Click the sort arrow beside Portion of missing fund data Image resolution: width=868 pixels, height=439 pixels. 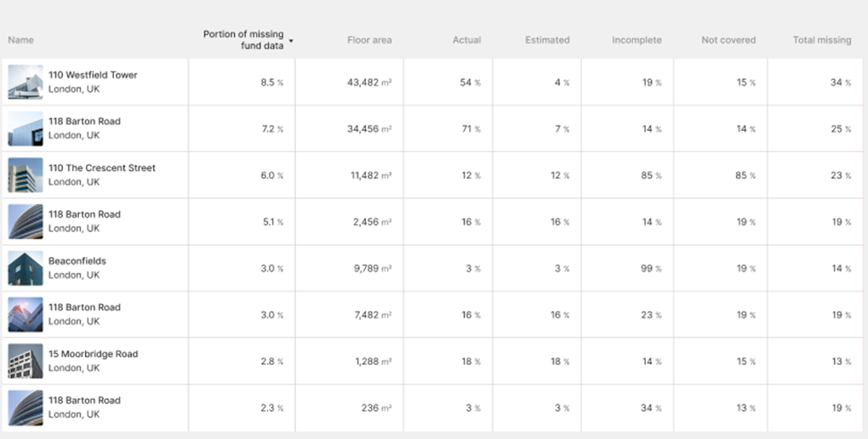[x=291, y=41]
